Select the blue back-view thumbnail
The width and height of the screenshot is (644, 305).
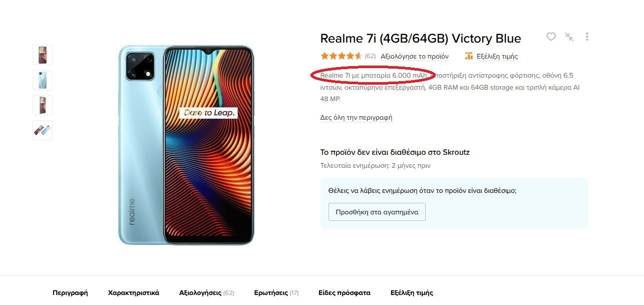click(43, 80)
